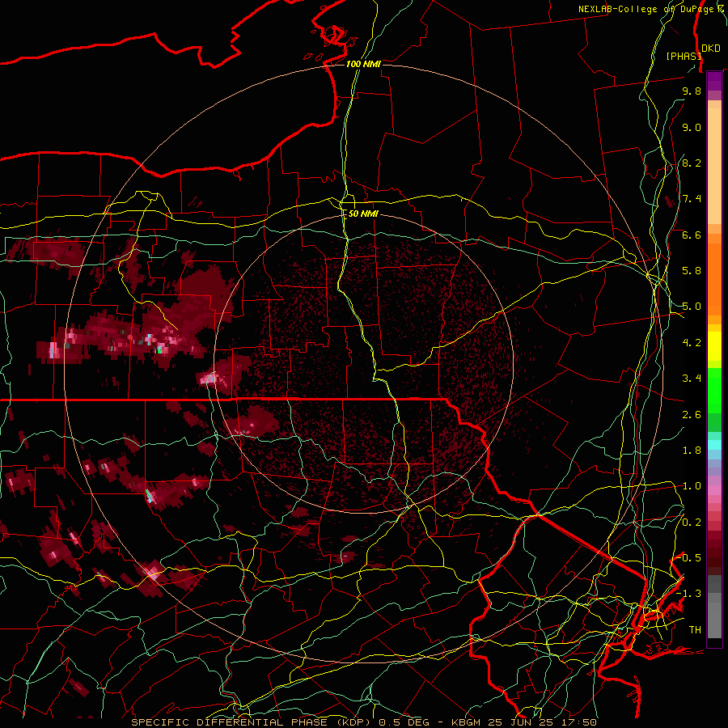Image resolution: width=728 pixels, height=728 pixels.
Task: Click the TH label at the scale bottom
Action: coord(695,630)
